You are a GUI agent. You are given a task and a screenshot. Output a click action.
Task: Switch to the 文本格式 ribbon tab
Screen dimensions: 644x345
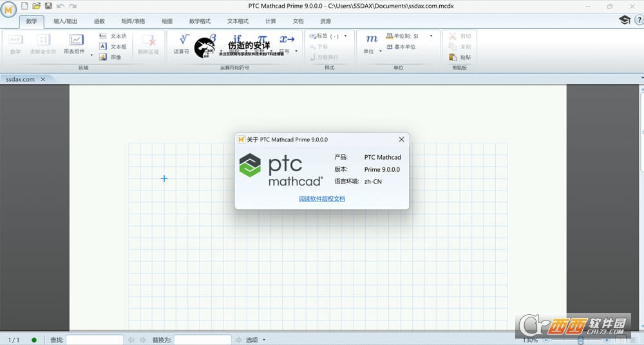point(238,21)
